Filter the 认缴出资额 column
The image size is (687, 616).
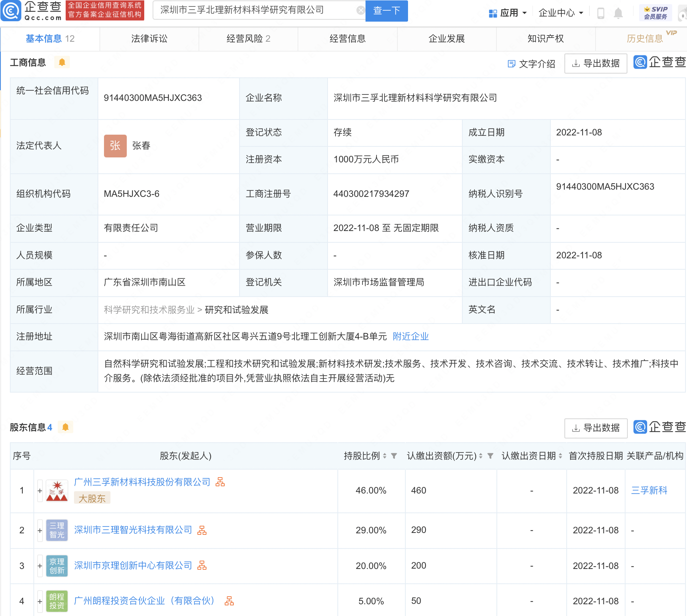tap(490, 456)
